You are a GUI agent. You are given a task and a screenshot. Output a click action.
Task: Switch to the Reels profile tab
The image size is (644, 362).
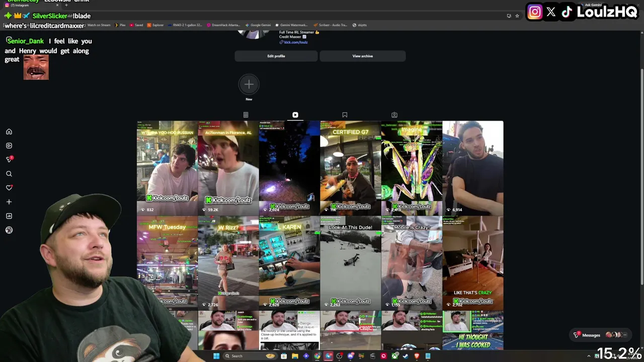click(x=295, y=115)
